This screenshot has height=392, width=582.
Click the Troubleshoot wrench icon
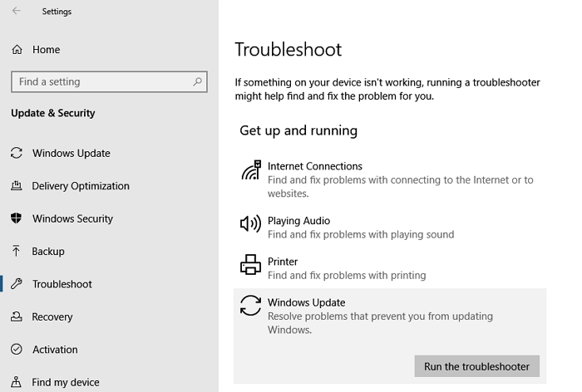tap(16, 284)
